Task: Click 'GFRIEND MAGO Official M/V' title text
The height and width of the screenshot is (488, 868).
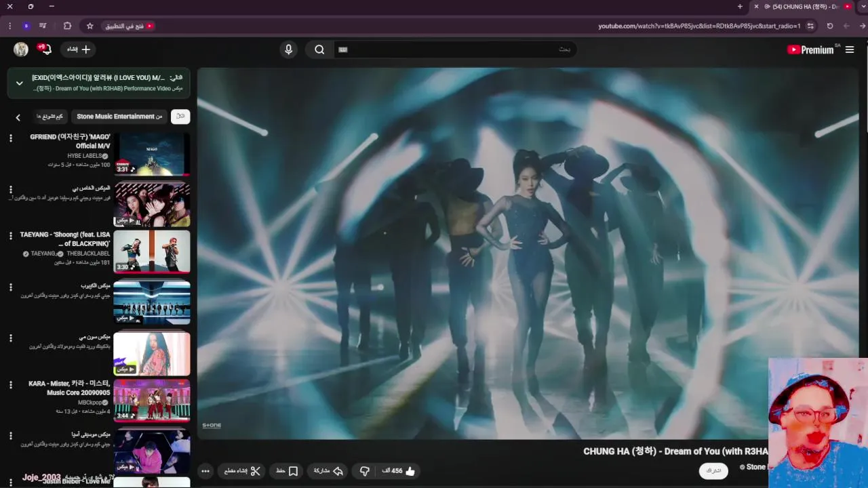Action: [71, 141]
